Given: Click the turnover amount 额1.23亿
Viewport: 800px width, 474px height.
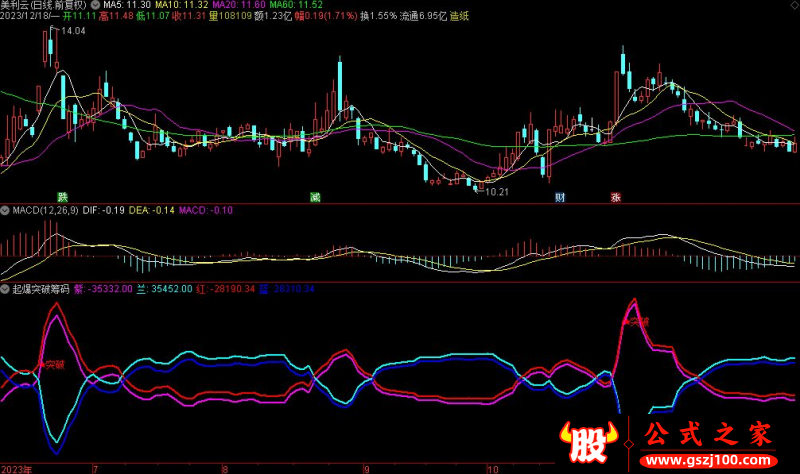Looking at the screenshot, I should [x=273, y=16].
